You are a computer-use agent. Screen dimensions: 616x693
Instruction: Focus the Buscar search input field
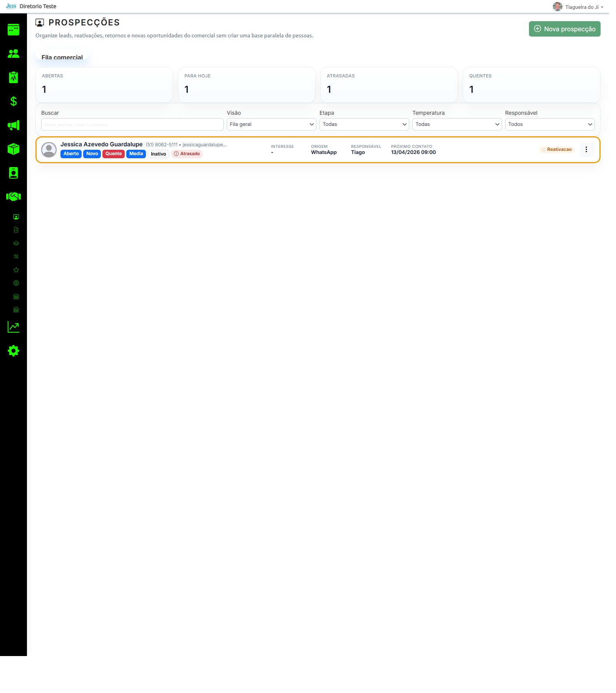click(x=132, y=124)
